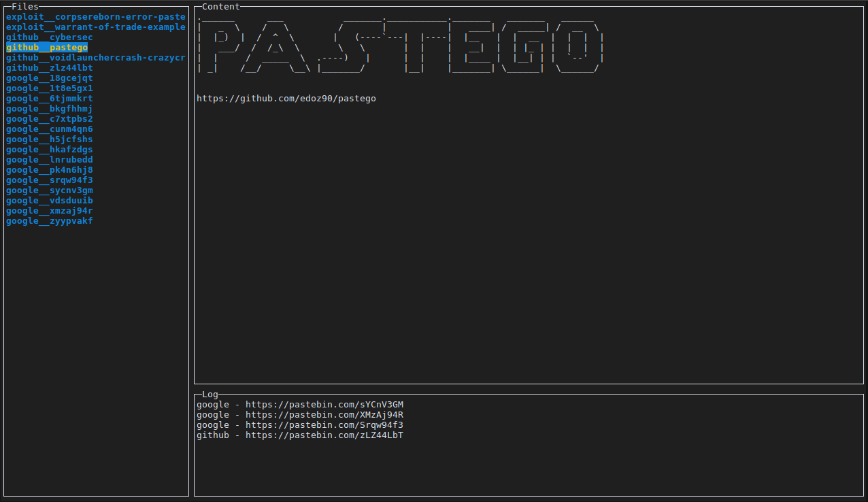Viewport: 868px width, 502px height.
Task: Open the github.com/edoz90/pastego URL in Content
Action: 286,99
